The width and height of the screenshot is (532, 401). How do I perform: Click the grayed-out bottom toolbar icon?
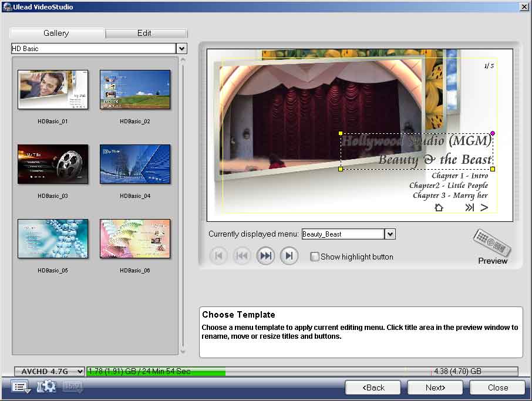(72, 387)
